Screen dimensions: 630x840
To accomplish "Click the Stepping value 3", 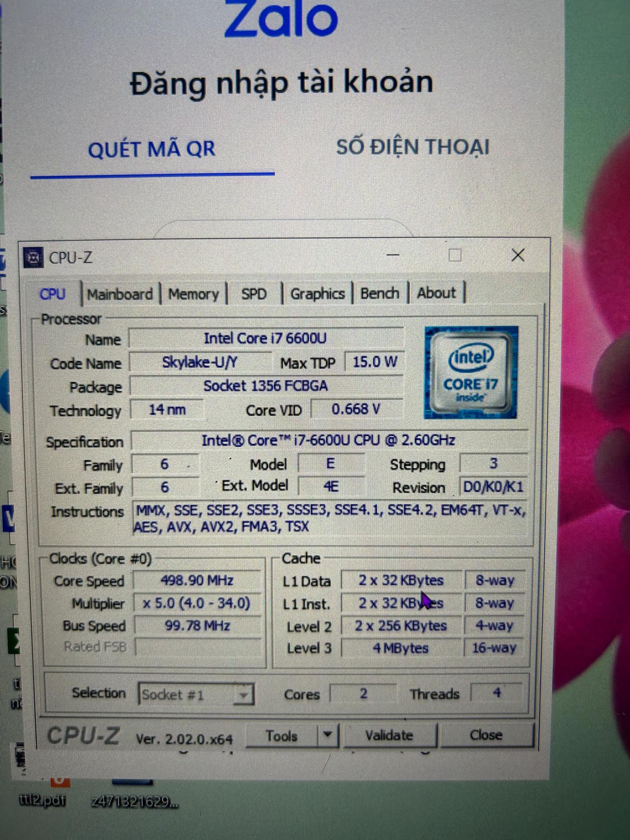I will (x=493, y=463).
